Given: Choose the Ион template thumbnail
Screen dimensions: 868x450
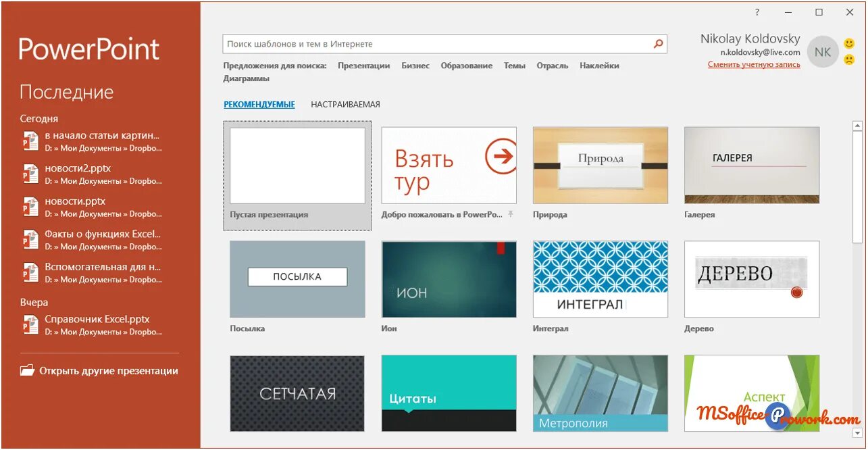Looking at the screenshot, I should click(449, 280).
